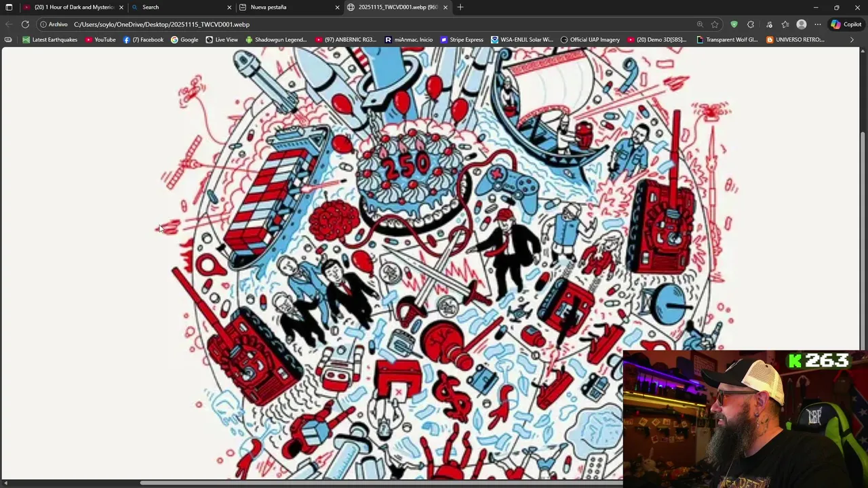Click the Archivo site info icon
The image size is (868, 488).
pos(54,24)
